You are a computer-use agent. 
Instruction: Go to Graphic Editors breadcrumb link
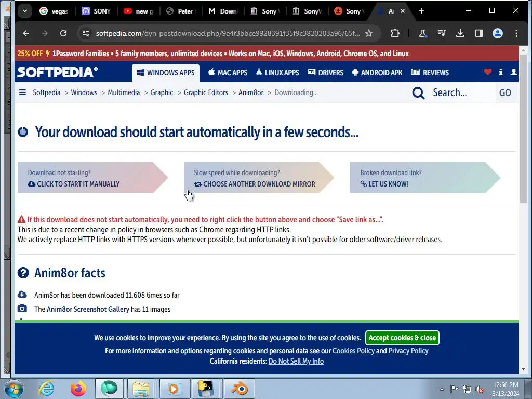click(x=206, y=92)
